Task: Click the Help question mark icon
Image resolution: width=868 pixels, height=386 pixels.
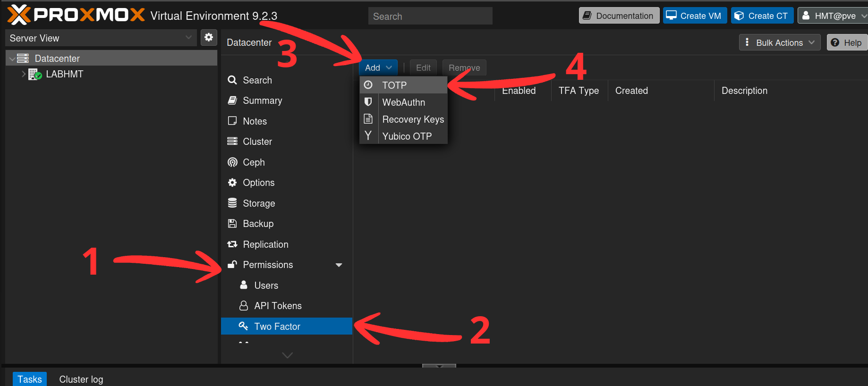Action: tap(835, 42)
